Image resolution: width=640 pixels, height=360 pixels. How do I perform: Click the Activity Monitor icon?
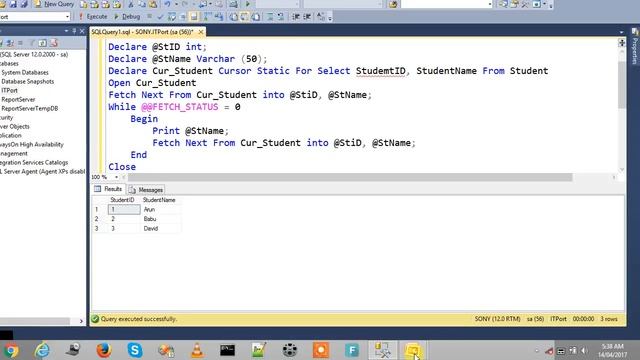[x=233, y=4]
